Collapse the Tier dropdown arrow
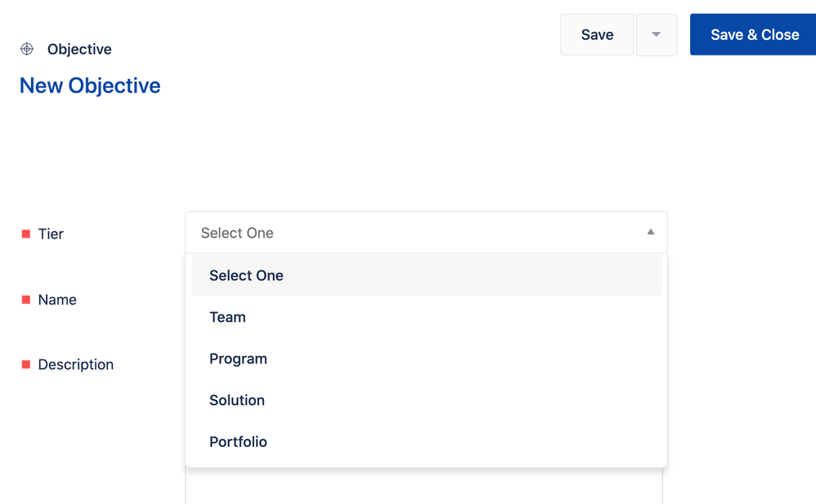816x504 pixels. [x=651, y=232]
